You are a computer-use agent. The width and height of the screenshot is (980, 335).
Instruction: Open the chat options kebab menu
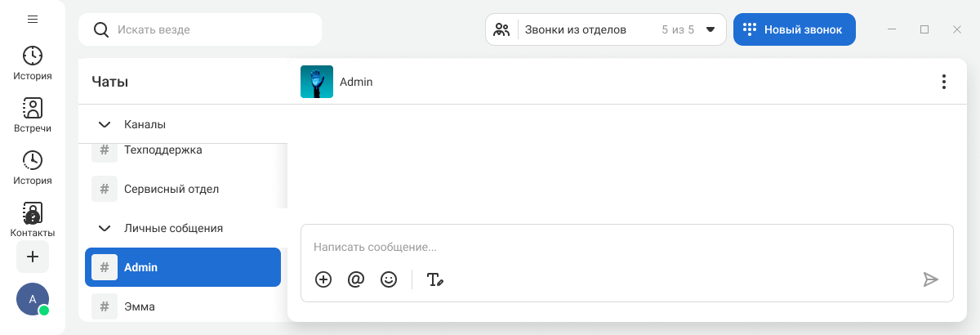point(944,82)
